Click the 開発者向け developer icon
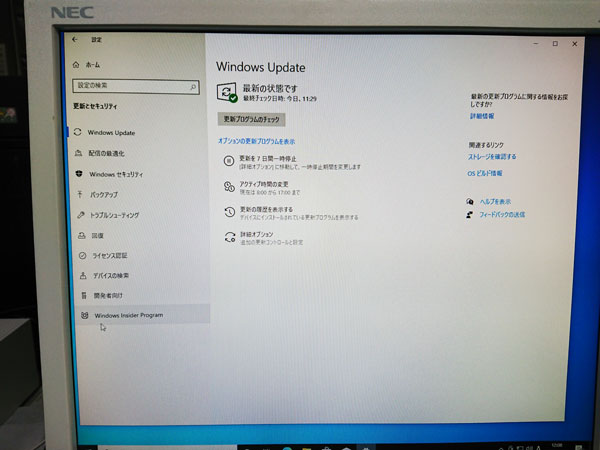The height and width of the screenshot is (450, 600). (84, 295)
